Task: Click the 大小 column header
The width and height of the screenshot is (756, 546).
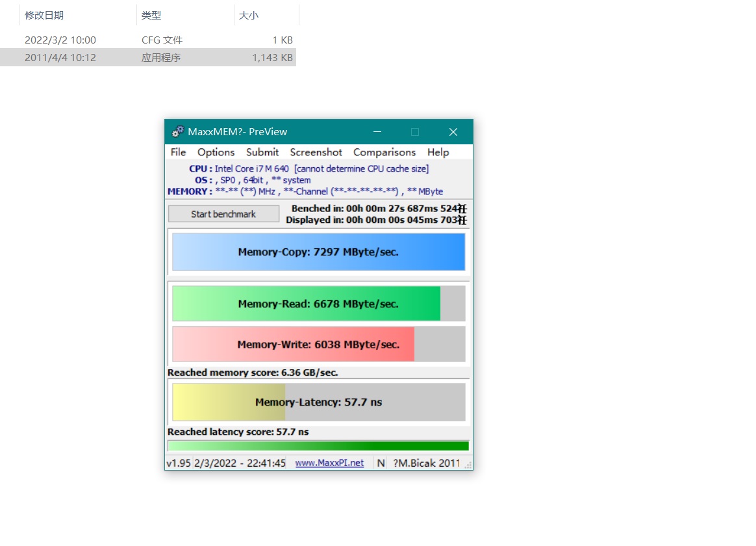Action: pos(249,15)
